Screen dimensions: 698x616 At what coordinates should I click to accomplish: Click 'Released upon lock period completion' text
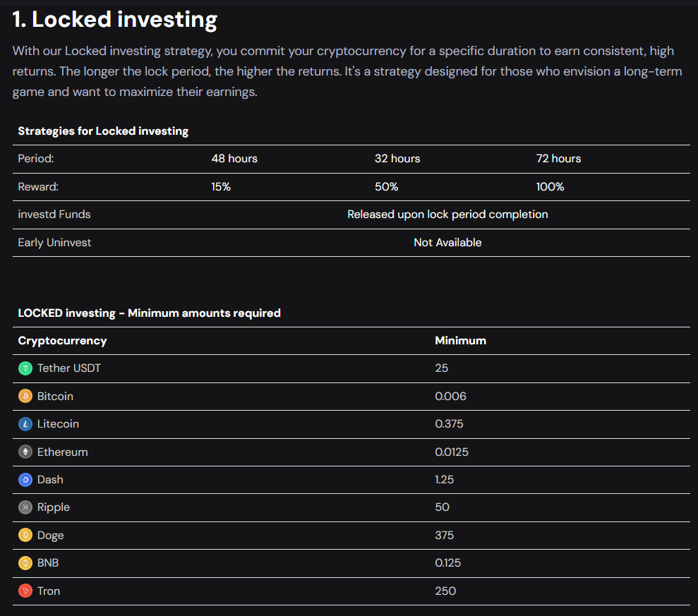pyautogui.click(x=447, y=215)
